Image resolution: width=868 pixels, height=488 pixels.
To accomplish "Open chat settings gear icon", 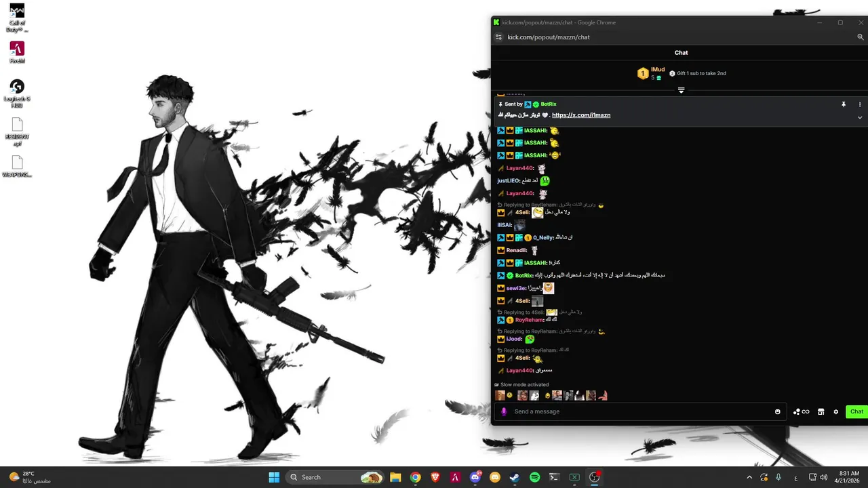I will [x=836, y=411].
